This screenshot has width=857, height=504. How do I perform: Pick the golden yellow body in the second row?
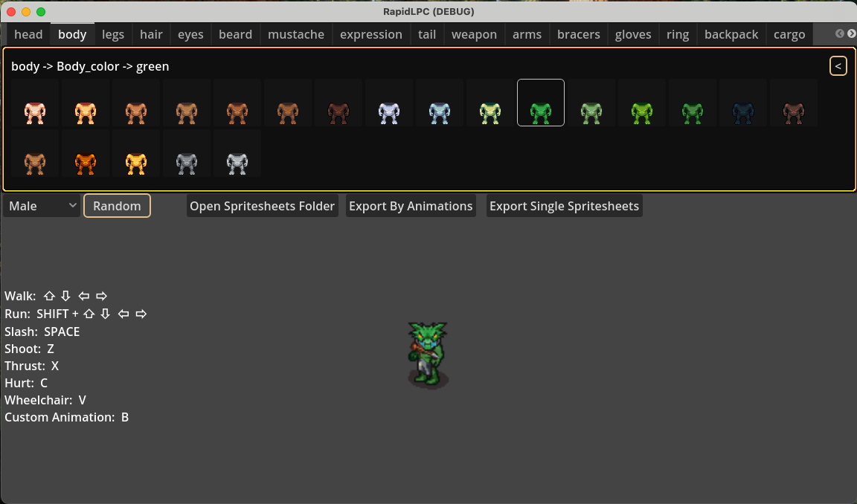pyautogui.click(x=136, y=153)
